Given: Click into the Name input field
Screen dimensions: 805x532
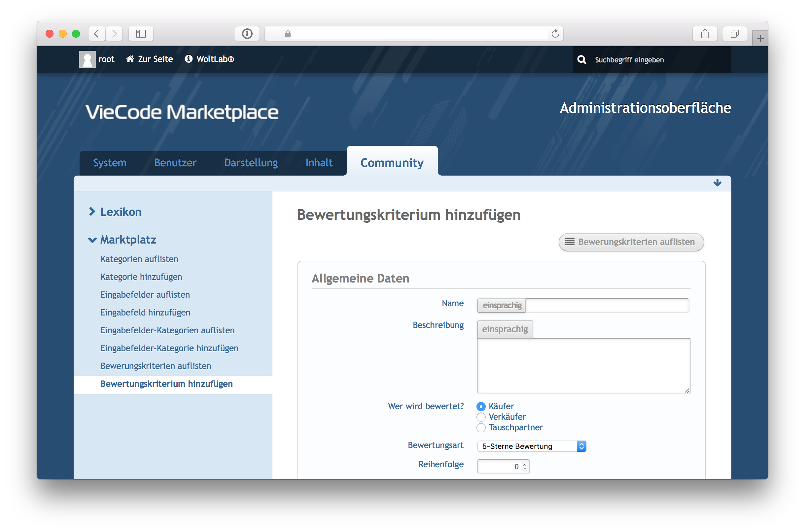Looking at the screenshot, I should point(607,305).
